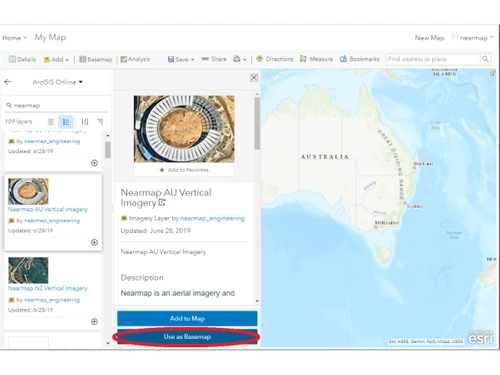Open the Save dropdown
Image resolution: width=500 pixels, height=375 pixels.
(x=181, y=59)
